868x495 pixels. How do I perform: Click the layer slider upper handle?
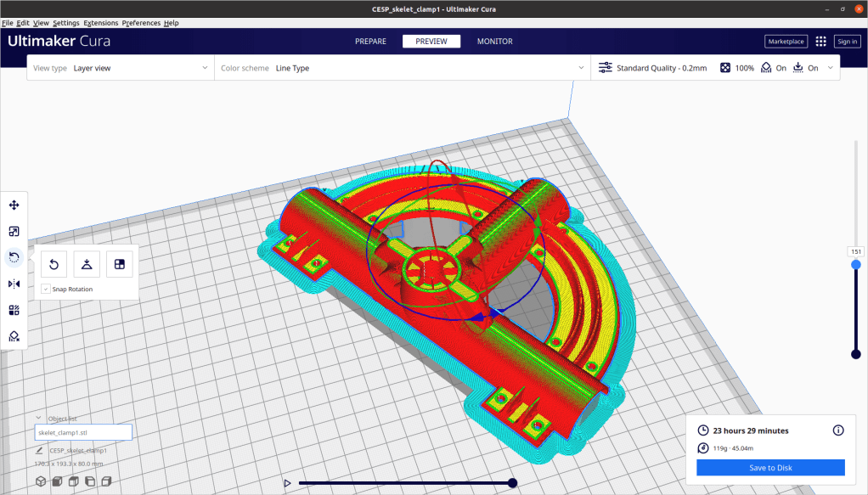tap(856, 265)
